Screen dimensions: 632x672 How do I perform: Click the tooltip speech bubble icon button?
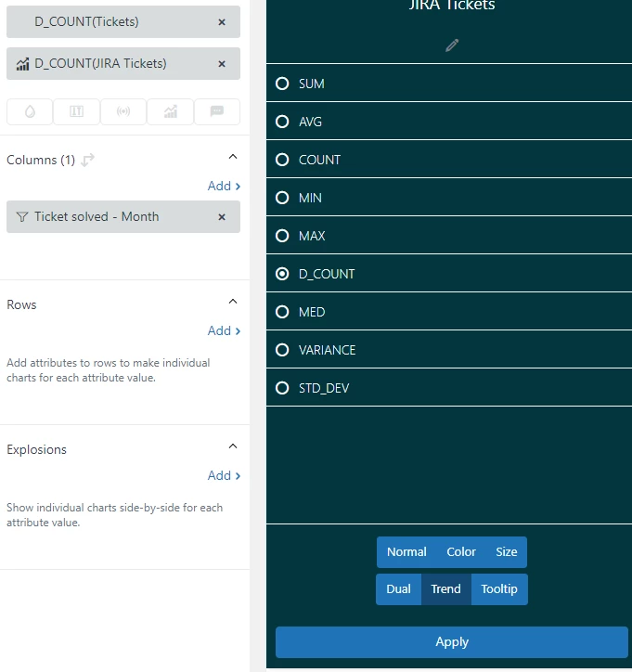217,112
